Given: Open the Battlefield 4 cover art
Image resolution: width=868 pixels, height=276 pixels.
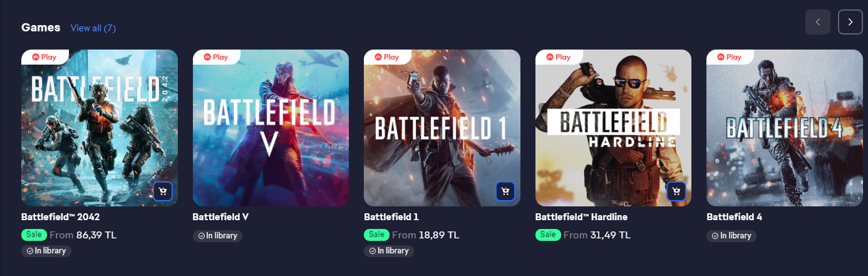Looking at the screenshot, I should (x=784, y=128).
